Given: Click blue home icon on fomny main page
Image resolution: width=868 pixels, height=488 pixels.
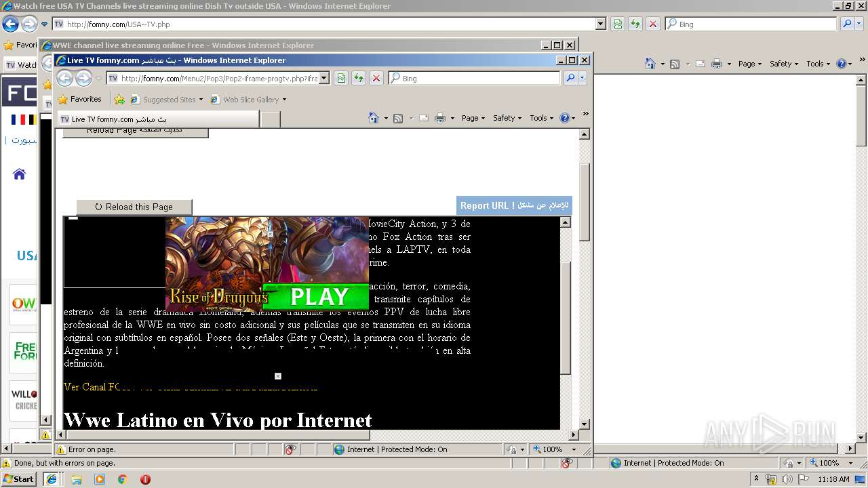Looking at the screenshot, I should [19, 174].
